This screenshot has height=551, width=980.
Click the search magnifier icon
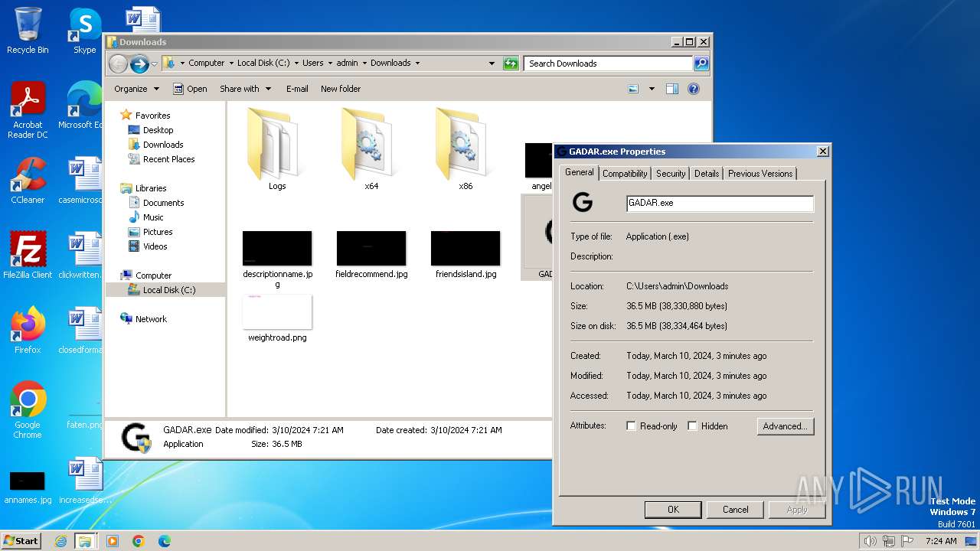tap(701, 64)
